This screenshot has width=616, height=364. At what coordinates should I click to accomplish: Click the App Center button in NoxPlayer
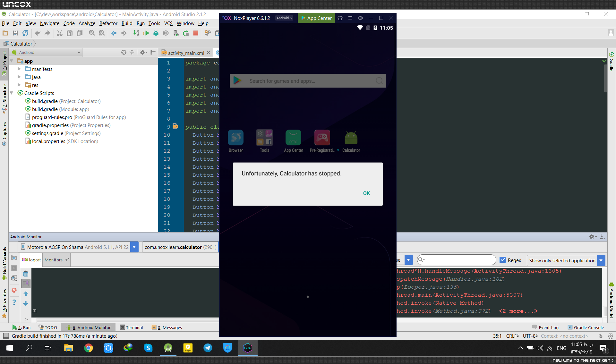[x=316, y=18]
